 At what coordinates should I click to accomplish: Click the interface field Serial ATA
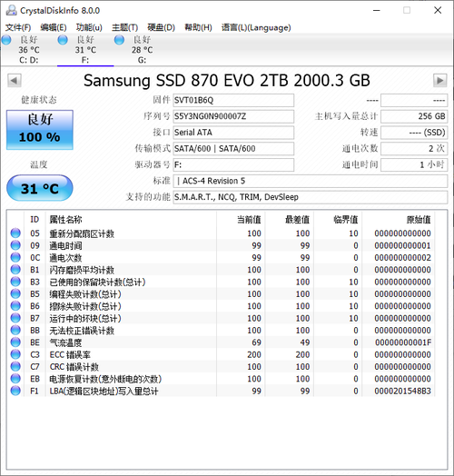tap(233, 133)
